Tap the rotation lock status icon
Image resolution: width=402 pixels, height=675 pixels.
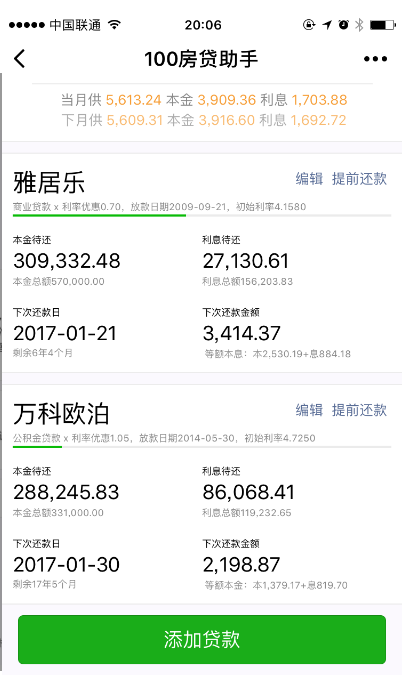coord(309,25)
